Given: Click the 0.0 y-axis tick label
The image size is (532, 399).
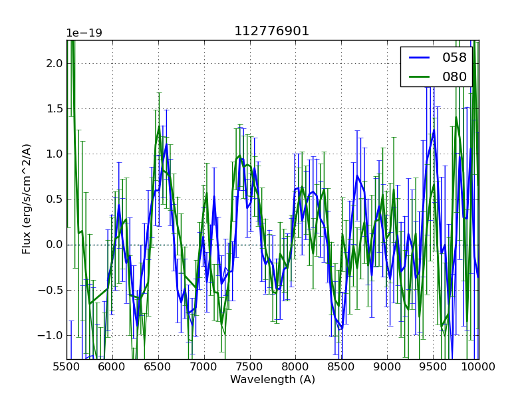Looking at the screenshot, I should tap(54, 245).
